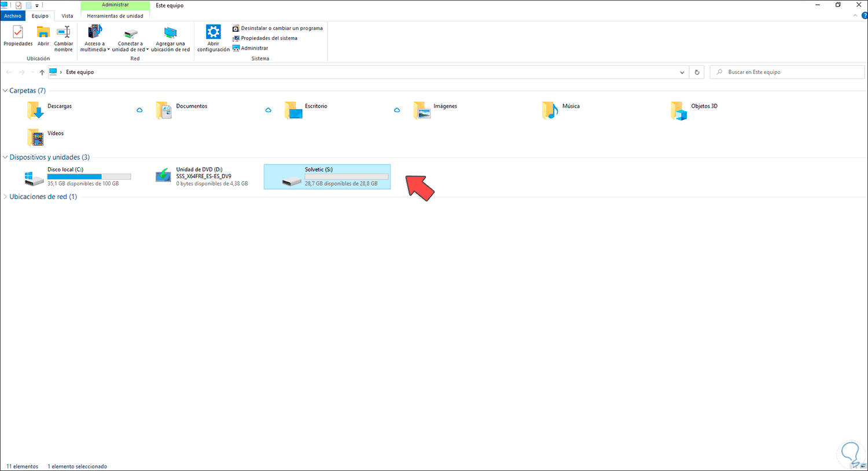Open the Archivo menu tab
The image size is (868, 471).
pos(13,16)
